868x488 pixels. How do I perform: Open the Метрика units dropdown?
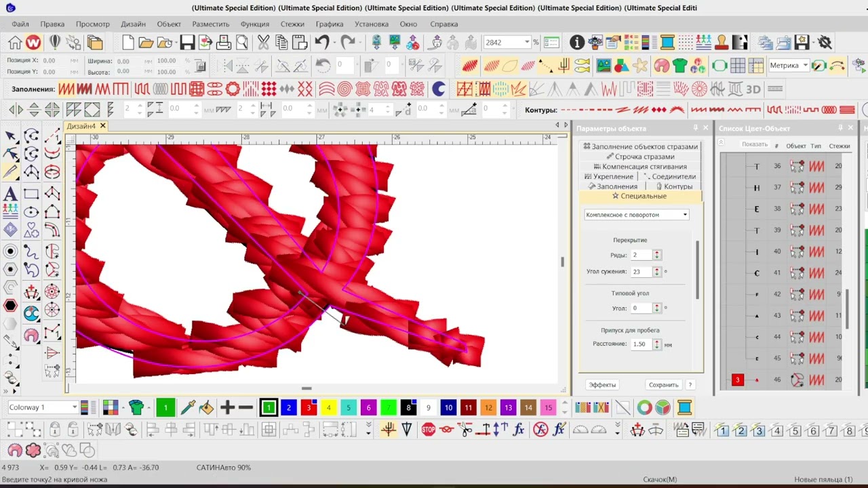coord(805,66)
